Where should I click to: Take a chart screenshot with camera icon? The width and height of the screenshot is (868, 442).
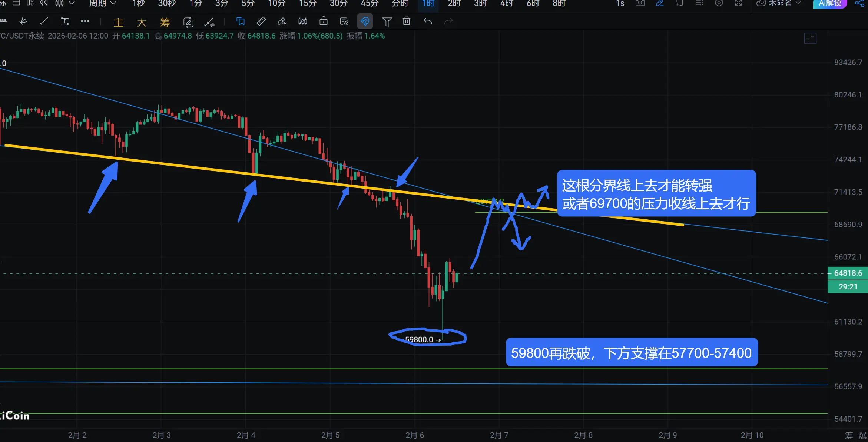(x=640, y=3)
